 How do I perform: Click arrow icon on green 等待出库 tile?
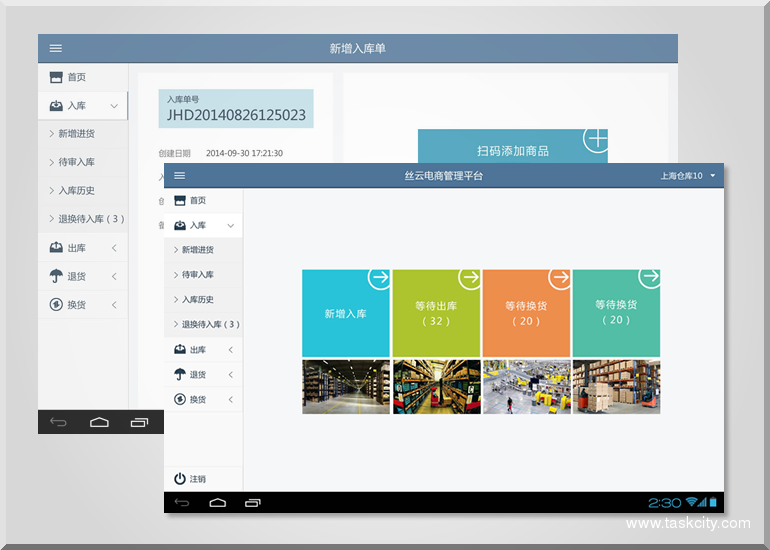(469, 277)
